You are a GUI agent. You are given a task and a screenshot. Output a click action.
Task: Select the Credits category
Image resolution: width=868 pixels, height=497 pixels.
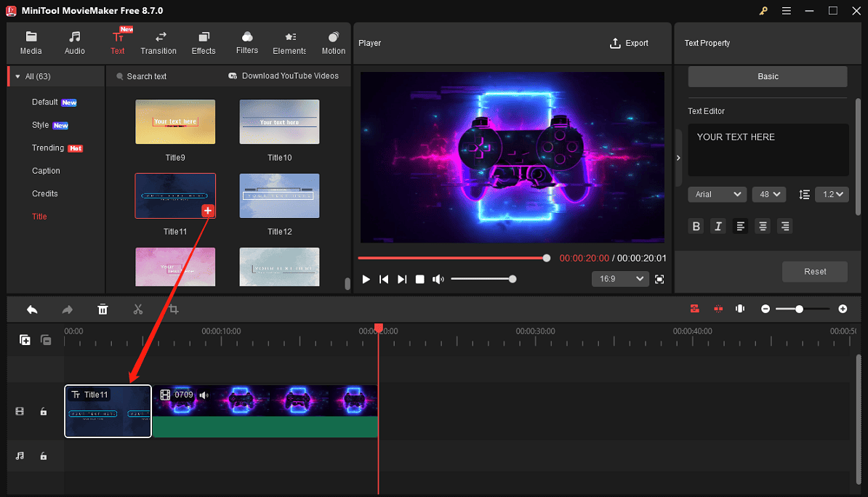click(45, 194)
